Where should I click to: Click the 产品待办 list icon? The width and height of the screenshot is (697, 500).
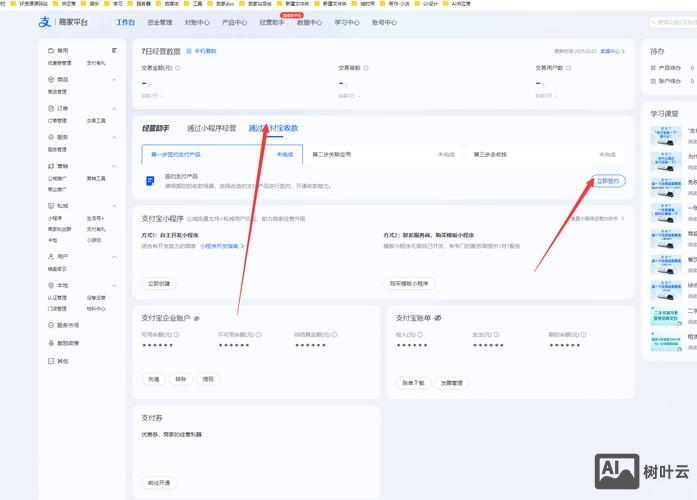pyautogui.click(x=653, y=68)
